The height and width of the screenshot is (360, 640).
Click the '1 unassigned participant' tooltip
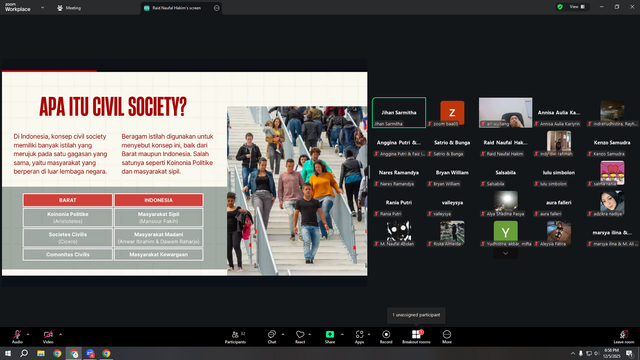[x=416, y=315]
